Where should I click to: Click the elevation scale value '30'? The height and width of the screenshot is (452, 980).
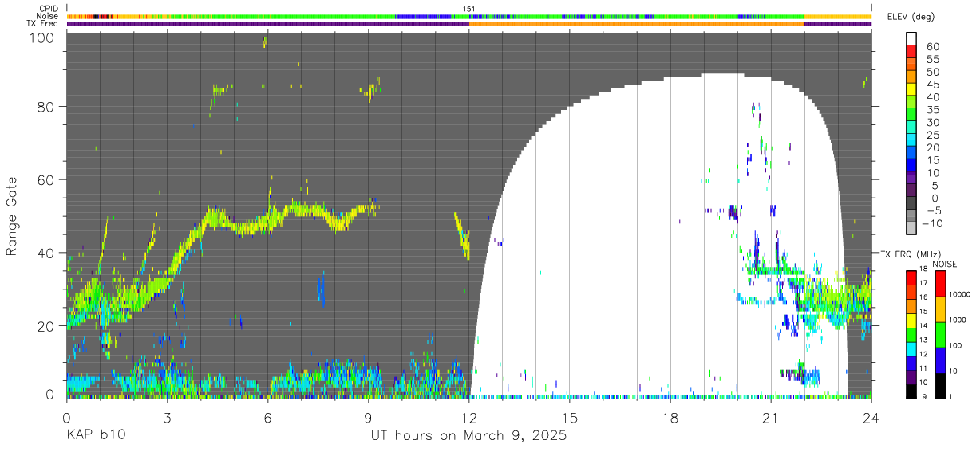pyautogui.click(x=933, y=122)
